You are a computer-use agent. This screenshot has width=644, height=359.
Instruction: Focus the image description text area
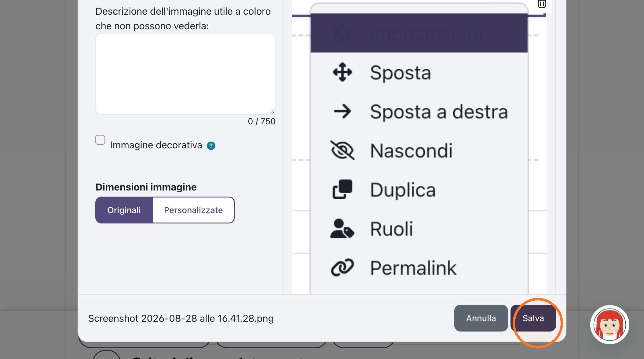click(x=185, y=74)
